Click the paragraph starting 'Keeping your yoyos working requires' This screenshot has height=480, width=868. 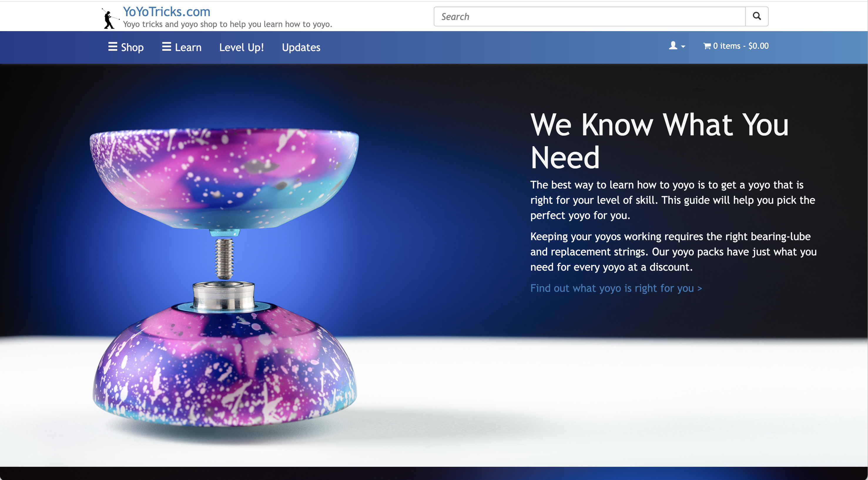coord(673,252)
